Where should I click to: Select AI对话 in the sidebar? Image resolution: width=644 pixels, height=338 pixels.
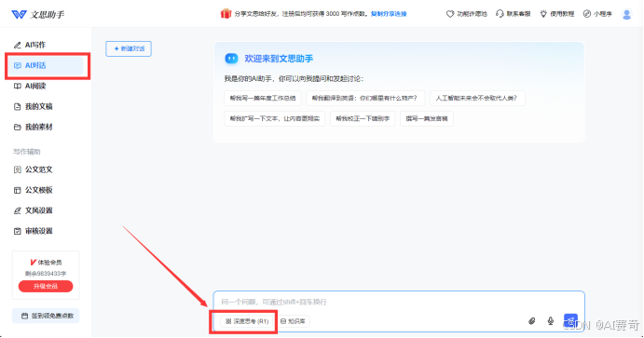click(x=45, y=65)
